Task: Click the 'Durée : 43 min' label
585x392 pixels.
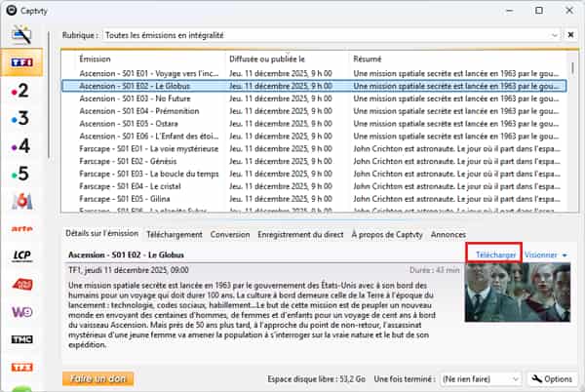Action: point(434,270)
